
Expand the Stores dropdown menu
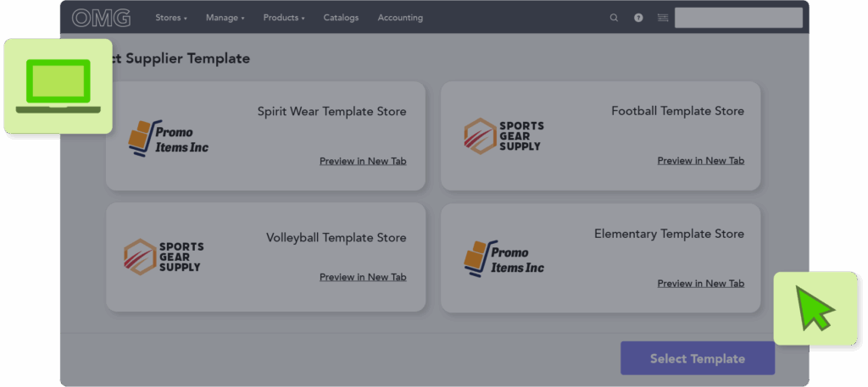coord(171,18)
